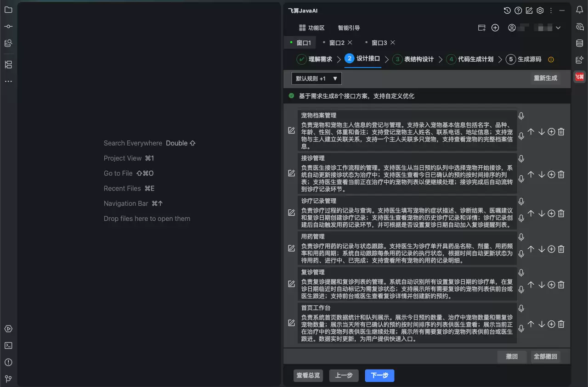Switch to the 窗口2 tab
The height and width of the screenshot is (387, 588).
337,43
